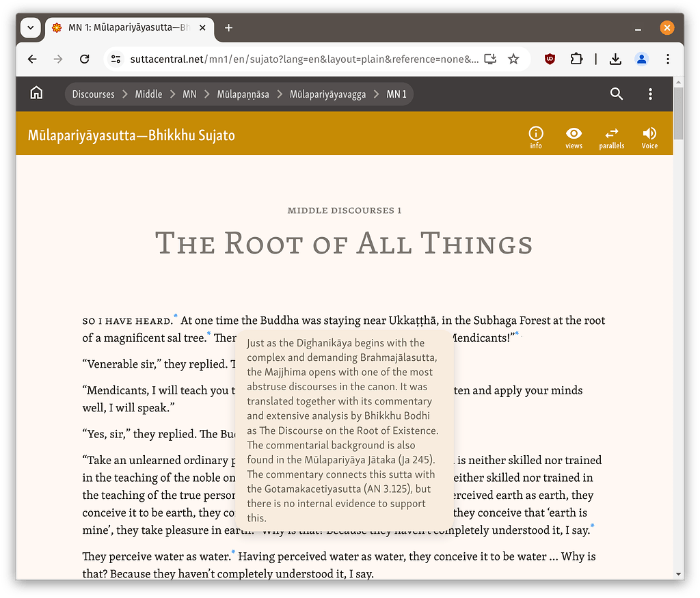
Task: Open browser extensions puzzle icon
Action: point(576,59)
